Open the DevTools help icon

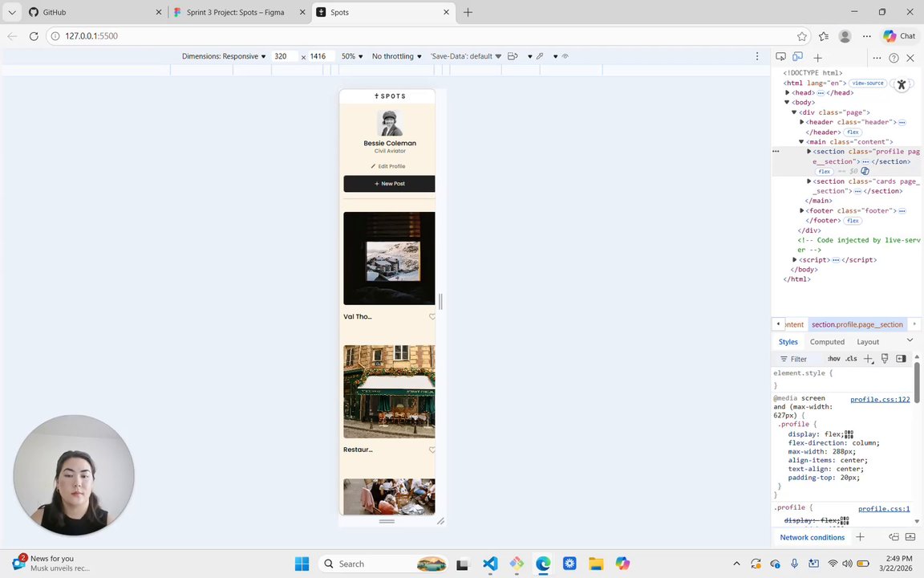894,58
